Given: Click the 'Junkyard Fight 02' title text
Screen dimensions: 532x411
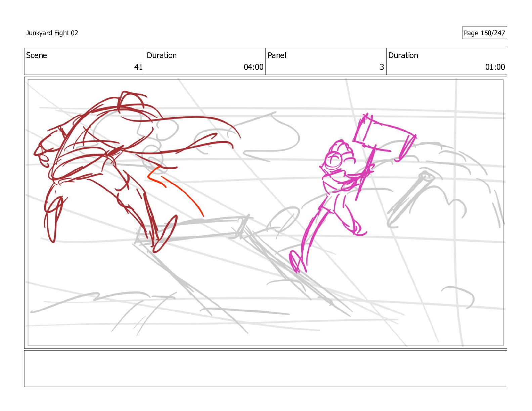Looking at the screenshot, I should pyautogui.click(x=52, y=33).
